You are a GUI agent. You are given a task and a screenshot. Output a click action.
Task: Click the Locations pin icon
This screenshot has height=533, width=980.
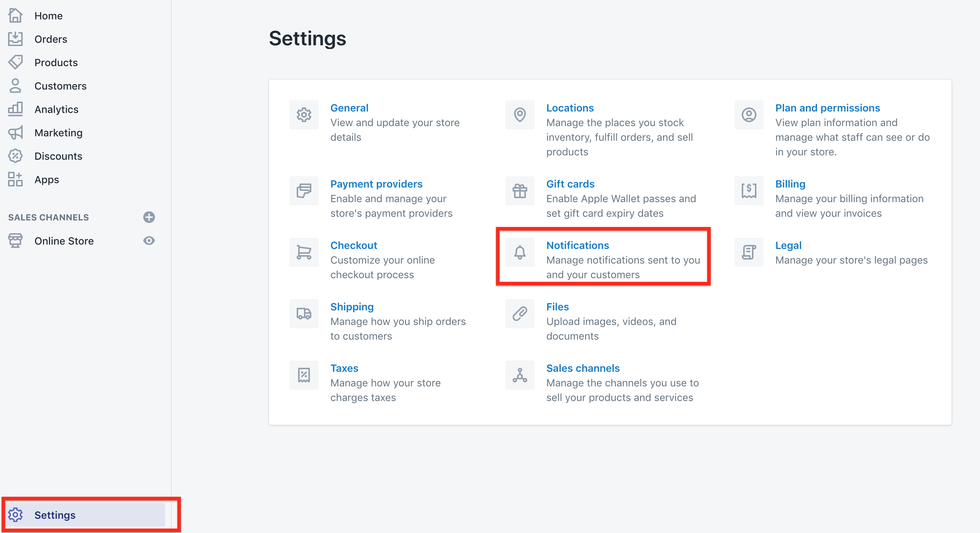pyautogui.click(x=520, y=114)
